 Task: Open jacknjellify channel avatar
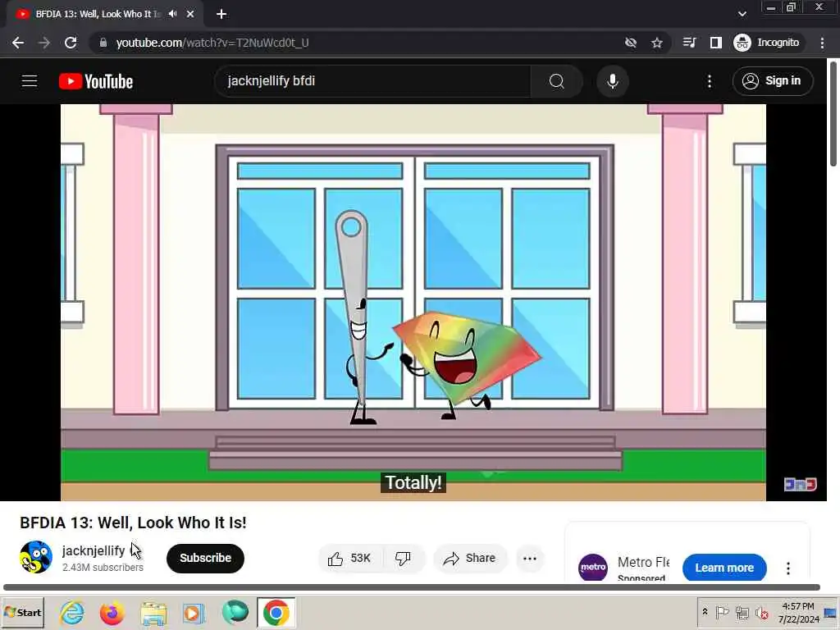[x=36, y=557]
